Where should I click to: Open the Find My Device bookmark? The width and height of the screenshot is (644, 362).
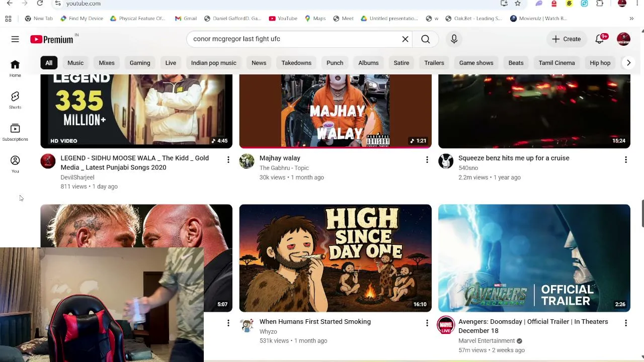point(82,19)
